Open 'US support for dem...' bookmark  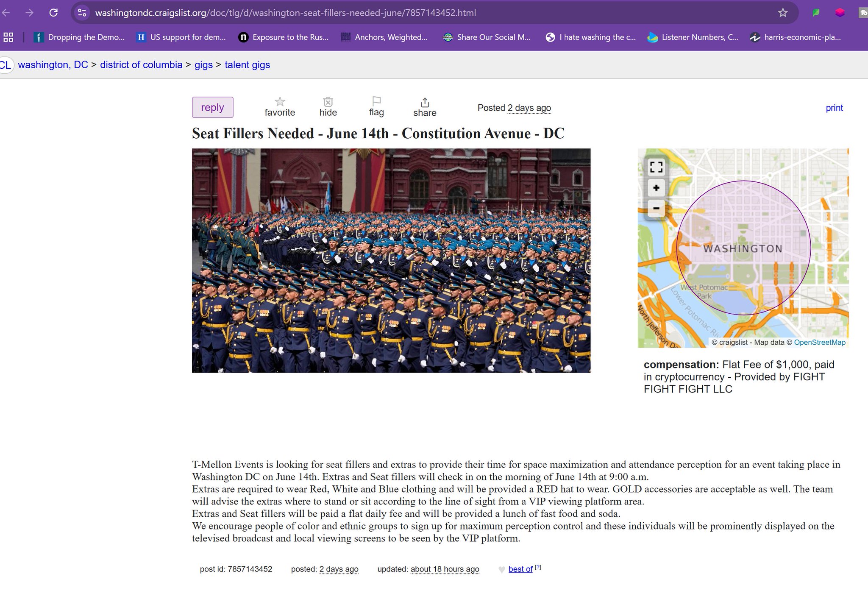(x=181, y=37)
